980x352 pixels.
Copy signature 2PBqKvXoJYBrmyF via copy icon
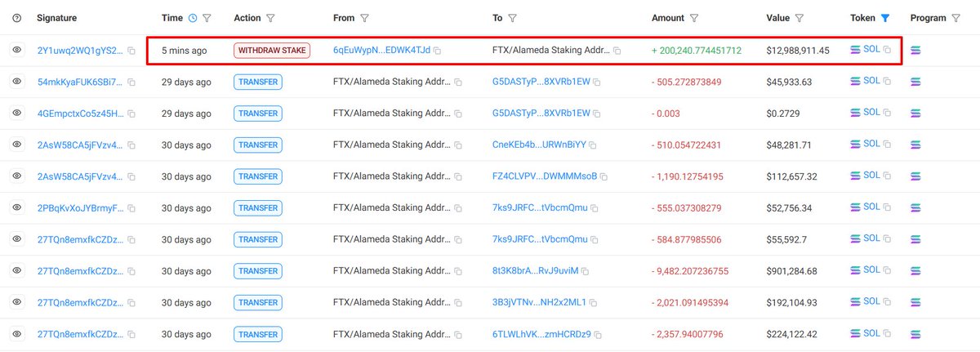tap(131, 208)
